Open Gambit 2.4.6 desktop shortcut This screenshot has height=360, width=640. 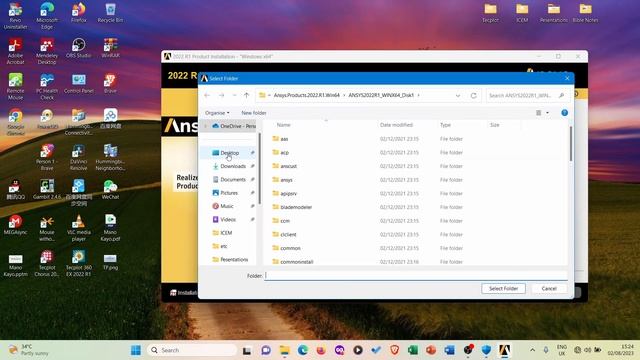coord(47,189)
